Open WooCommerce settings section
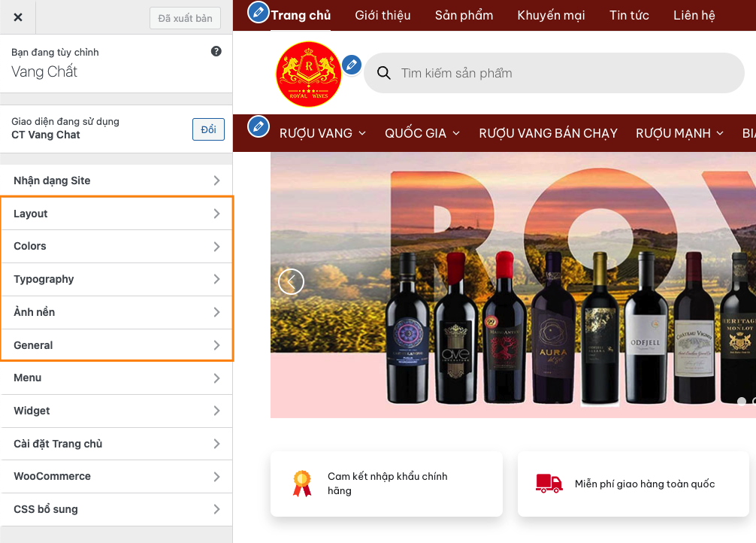Screen dimensions: 756x543 tap(116, 476)
